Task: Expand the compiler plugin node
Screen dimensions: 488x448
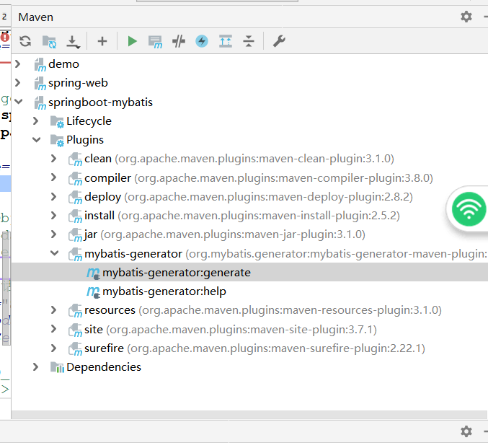Action: point(54,177)
